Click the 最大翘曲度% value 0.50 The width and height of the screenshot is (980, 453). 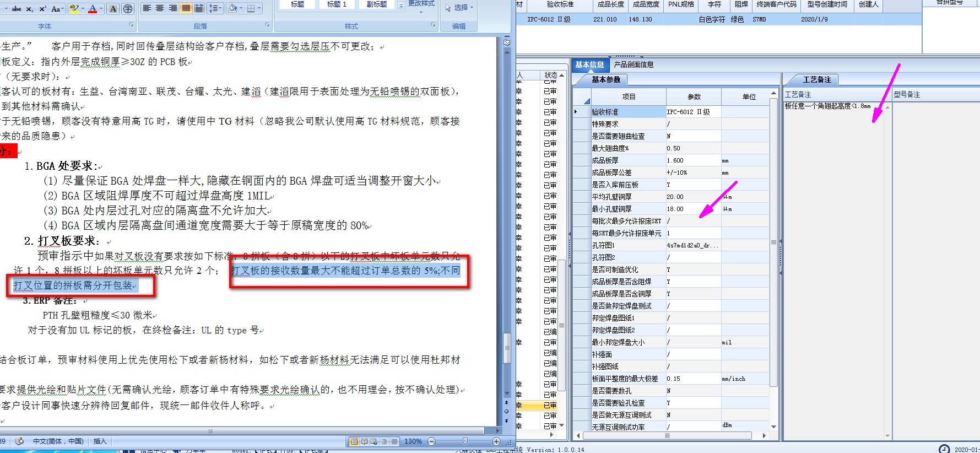click(x=694, y=148)
